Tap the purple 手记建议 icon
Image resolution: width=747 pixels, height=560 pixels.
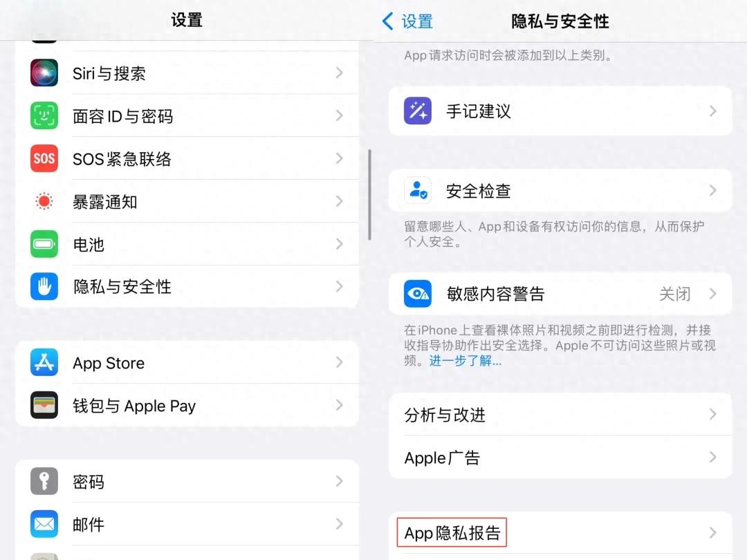[418, 111]
